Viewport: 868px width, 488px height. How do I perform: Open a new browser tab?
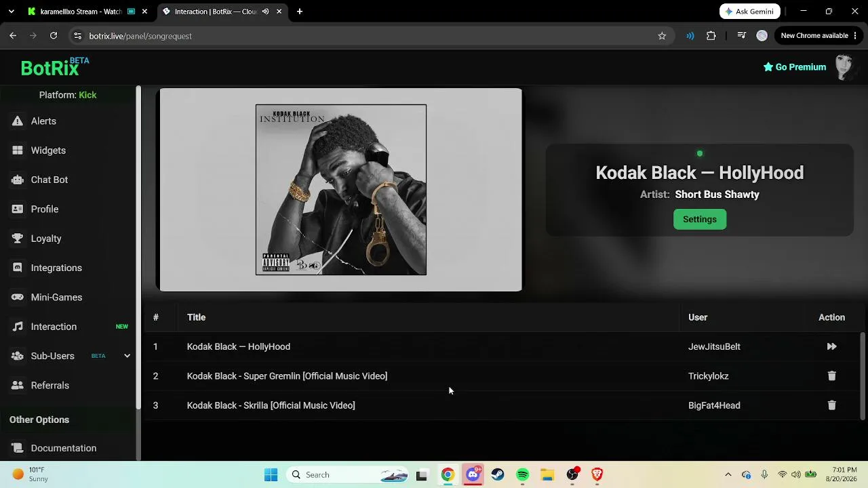click(x=300, y=12)
